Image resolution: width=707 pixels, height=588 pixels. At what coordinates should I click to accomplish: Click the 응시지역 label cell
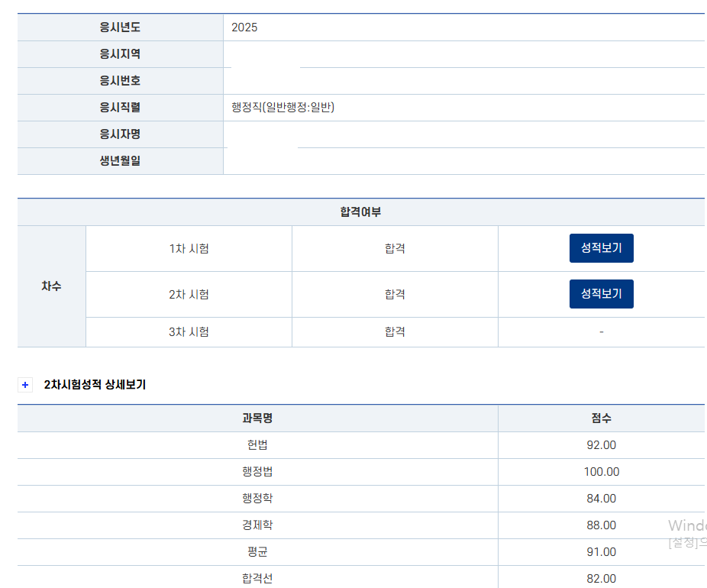coord(120,54)
